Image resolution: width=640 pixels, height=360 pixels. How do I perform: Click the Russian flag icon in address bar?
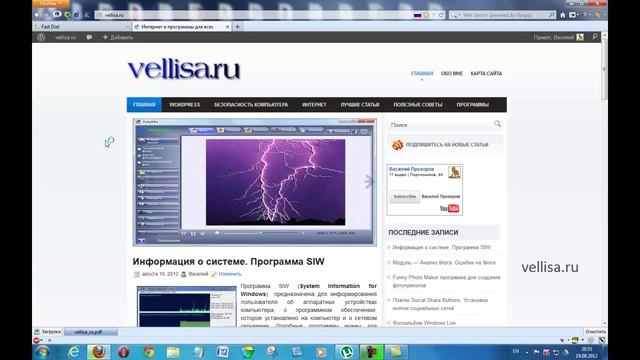(x=417, y=15)
